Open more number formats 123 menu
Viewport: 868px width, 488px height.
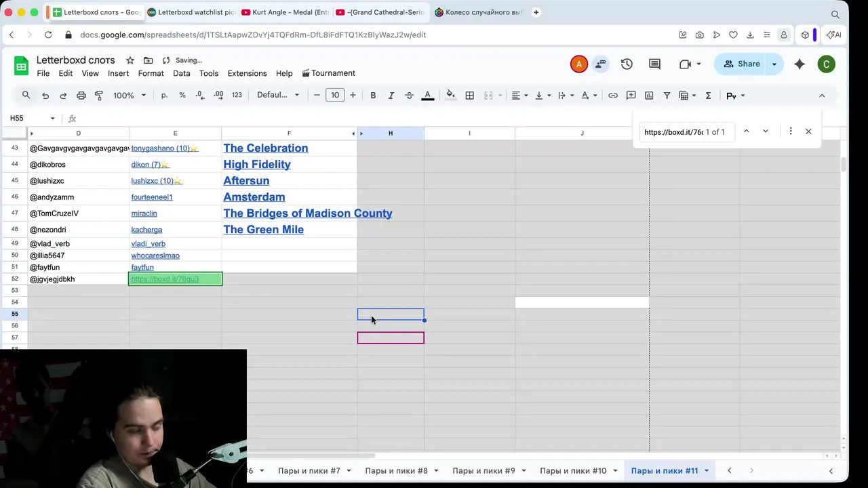237,96
